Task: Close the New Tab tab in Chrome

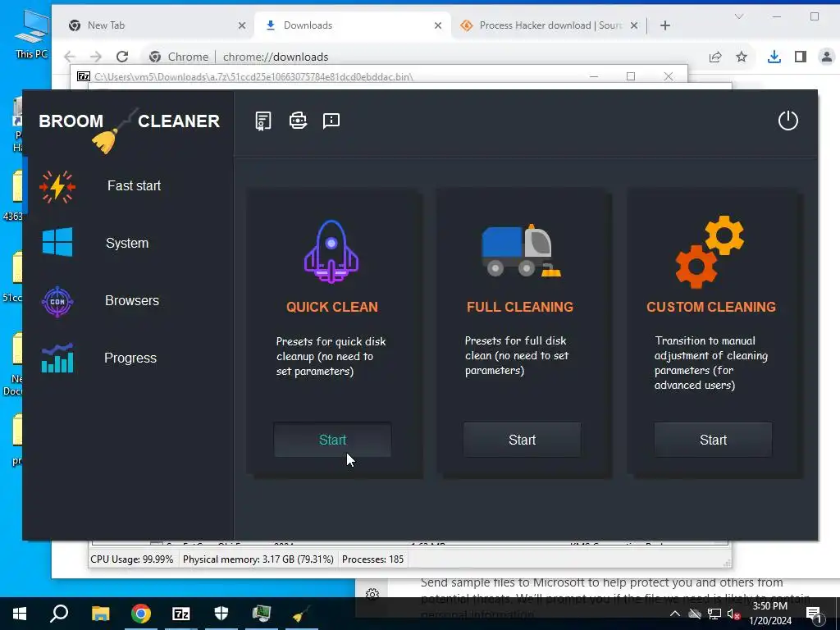Action: pos(242,25)
